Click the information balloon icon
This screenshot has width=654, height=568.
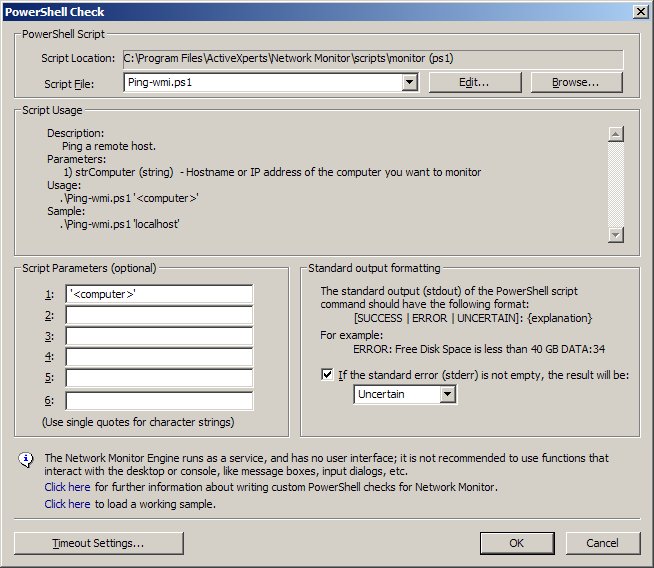(26, 460)
